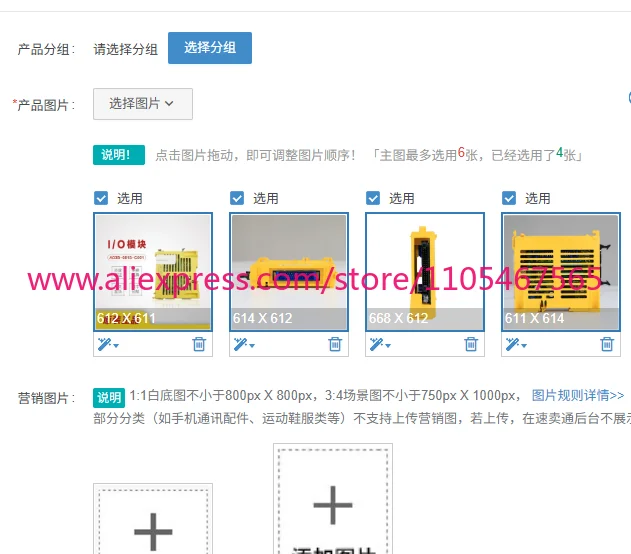This screenshot has width=631, height=554.
Task: Select the 612 X 611 I/O module thumbnail
Action: pos(153,272)
